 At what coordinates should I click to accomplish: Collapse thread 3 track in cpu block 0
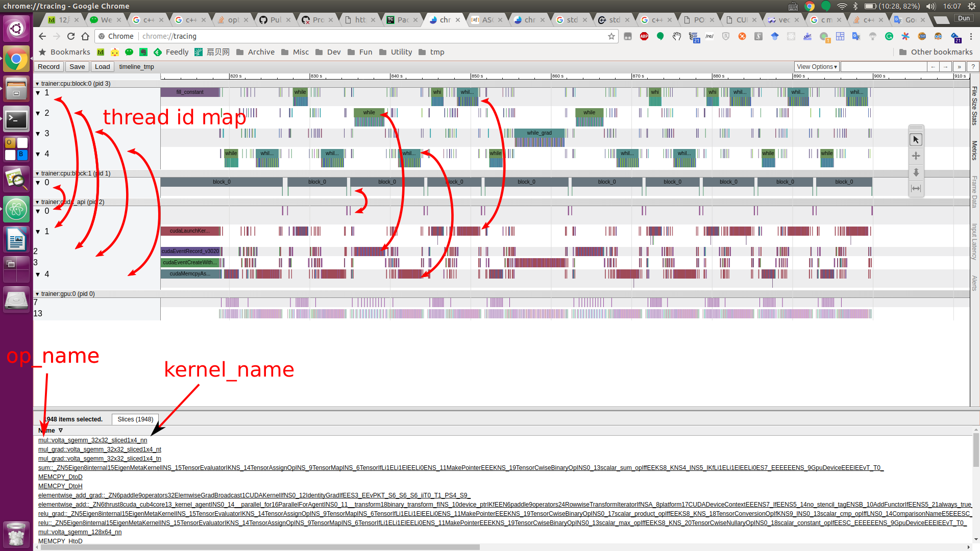(38, 134)
